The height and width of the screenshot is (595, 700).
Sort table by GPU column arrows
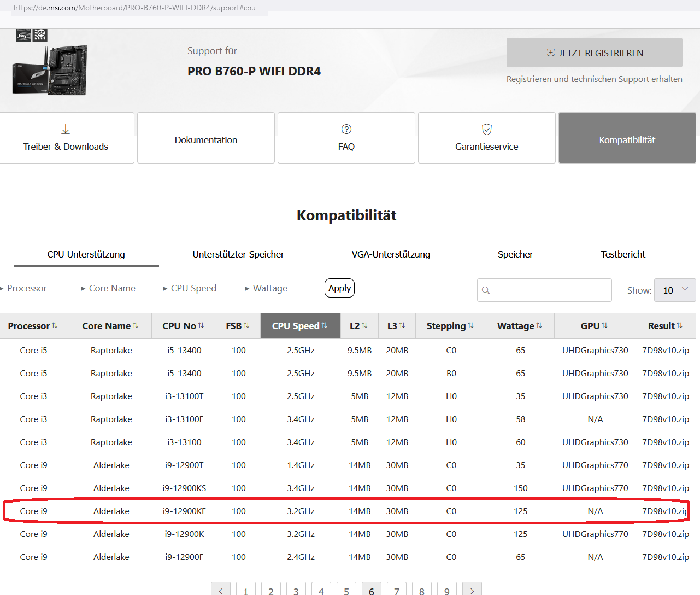point(604,325)
